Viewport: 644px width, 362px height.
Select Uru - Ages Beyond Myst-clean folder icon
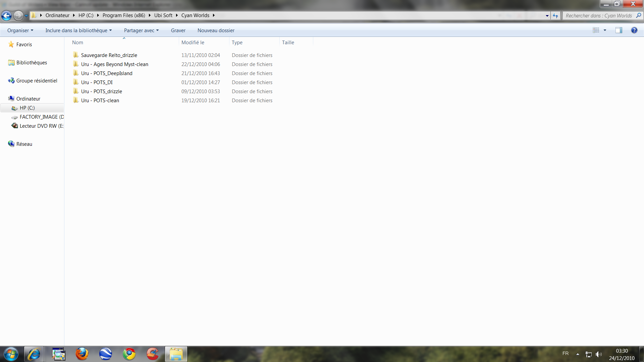(x=76, y=64)
